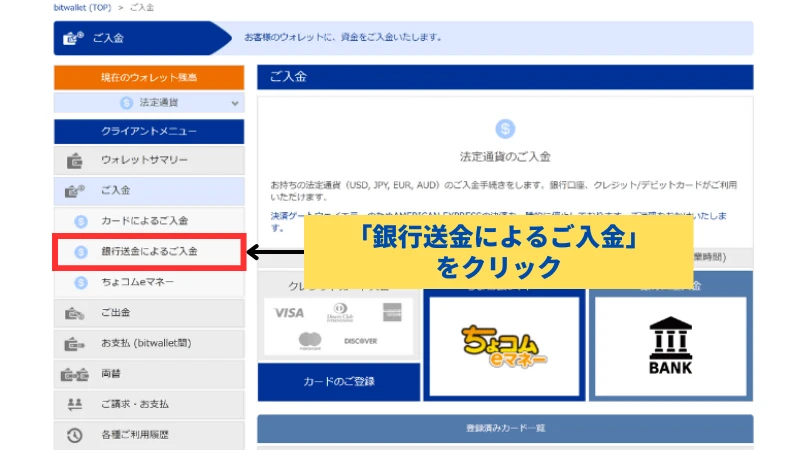Viewport: 800px width, 450px height.
Task: Click the exchange icon beside 両替
Action: [x=74, y=375]
